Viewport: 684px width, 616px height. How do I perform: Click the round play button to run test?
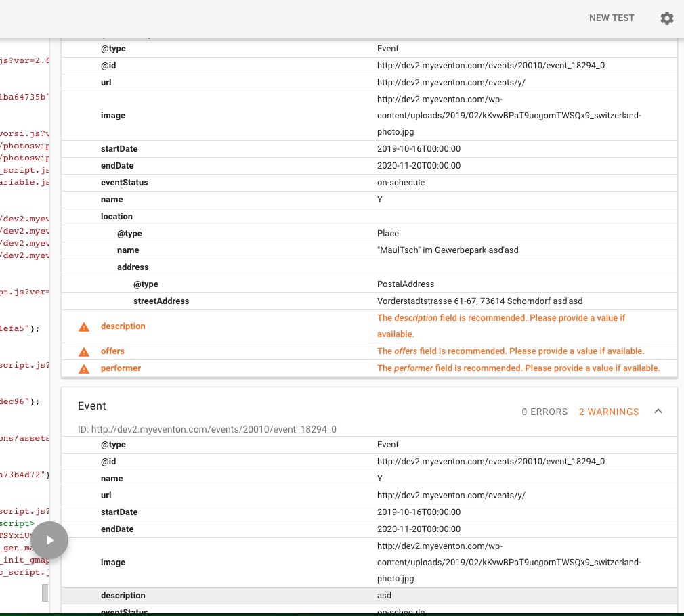point(49,540)
